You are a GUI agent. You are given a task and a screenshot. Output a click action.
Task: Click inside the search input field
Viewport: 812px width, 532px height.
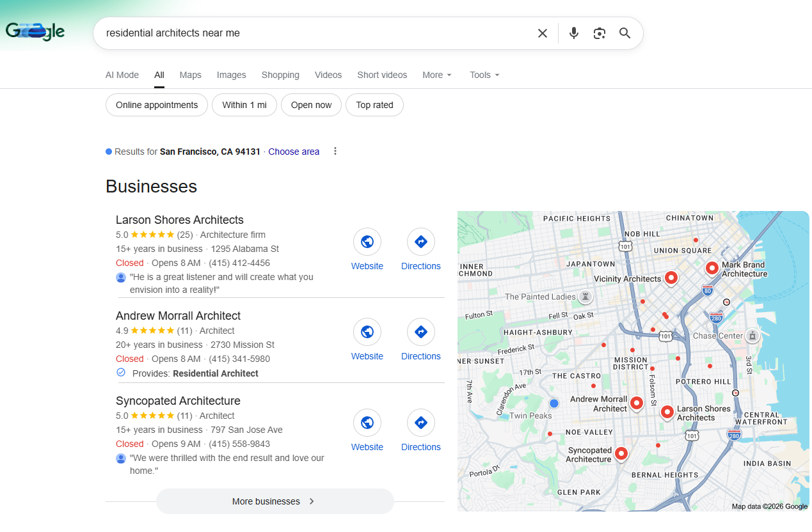pos(314,33)
